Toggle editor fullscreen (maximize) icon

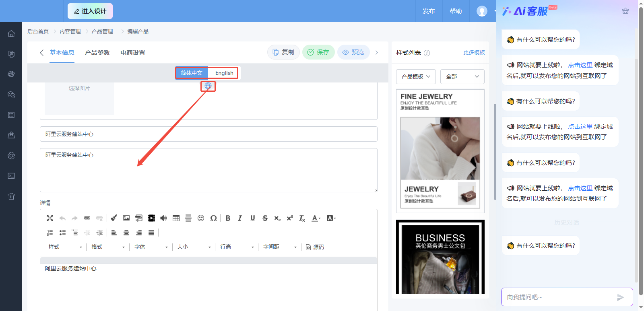click(x=50, y=218)
